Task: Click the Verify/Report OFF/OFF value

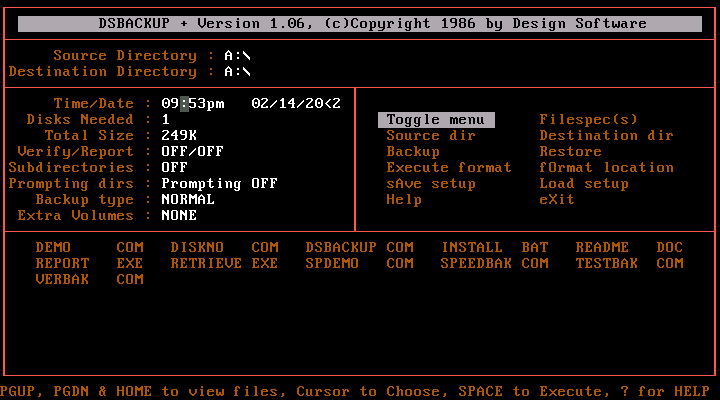Action: tap(192, 152)
